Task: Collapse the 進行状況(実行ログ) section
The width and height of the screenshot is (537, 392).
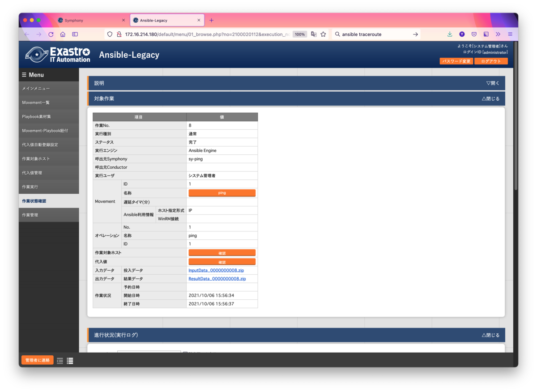Action: 490,335
